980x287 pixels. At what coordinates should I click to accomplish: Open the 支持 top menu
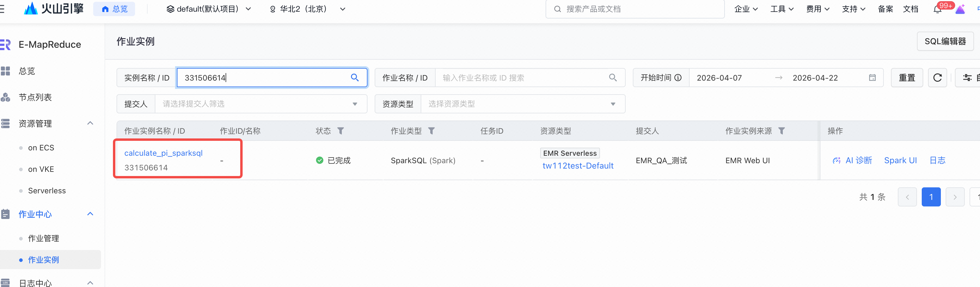click(853, 9)
